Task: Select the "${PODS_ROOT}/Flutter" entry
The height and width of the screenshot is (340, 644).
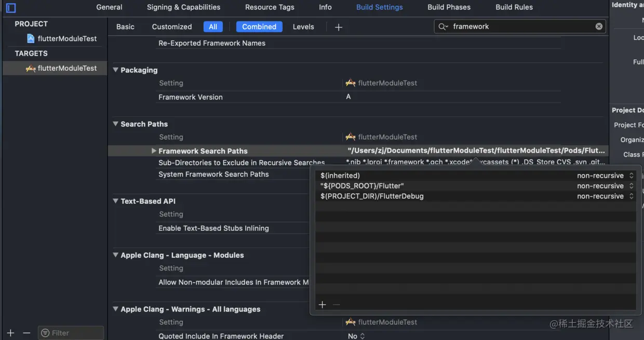Action: [362, 186]
